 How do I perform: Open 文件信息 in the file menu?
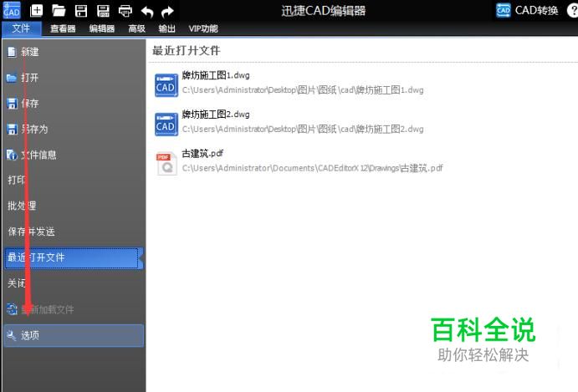coord(74,155)
